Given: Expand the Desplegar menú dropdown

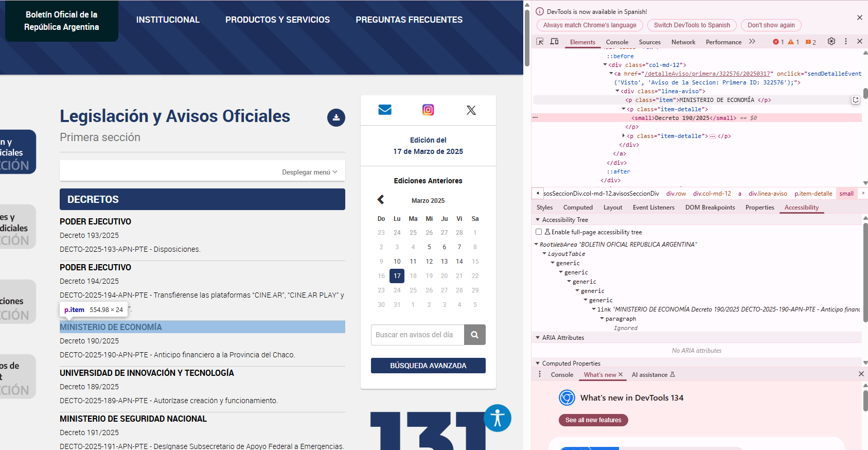Looking at the screenshot, I should pos(309,172).
